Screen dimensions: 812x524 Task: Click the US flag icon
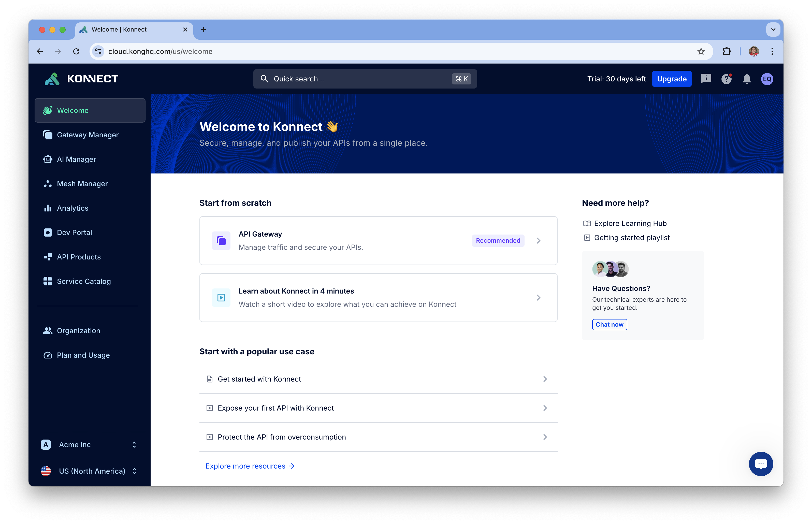(x=46, y=471)
